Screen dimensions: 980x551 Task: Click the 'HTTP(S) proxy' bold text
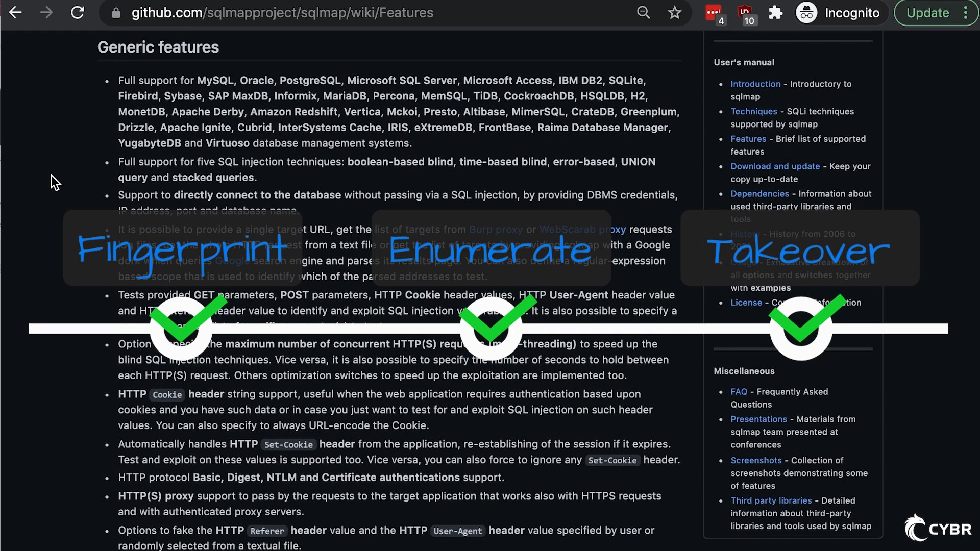(x=156, y=496)
